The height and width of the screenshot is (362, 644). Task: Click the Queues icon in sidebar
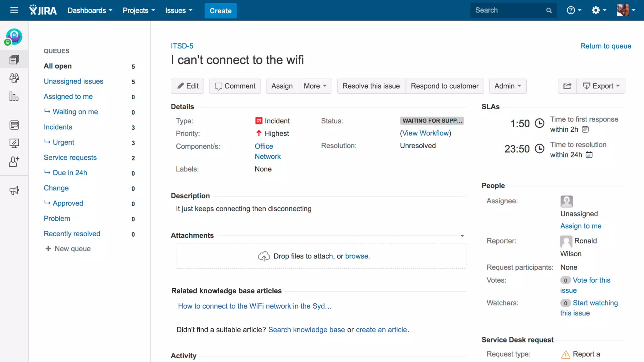point(14,60)
